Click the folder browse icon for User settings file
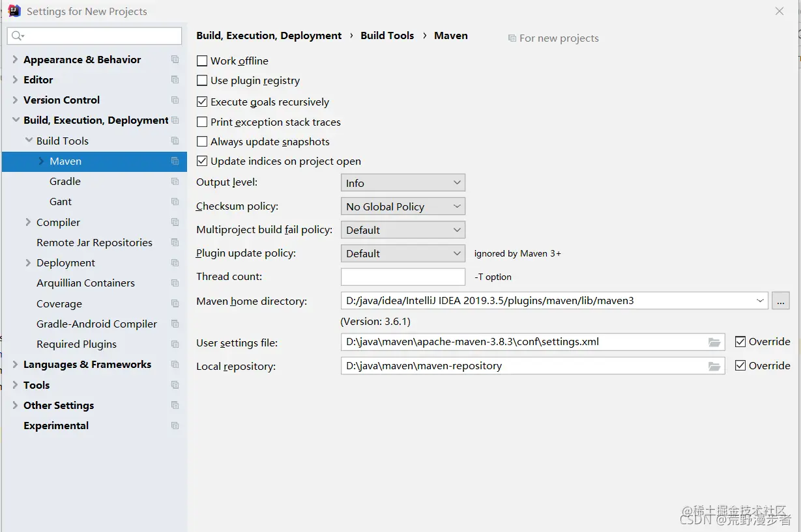This screenshot has width=801, height=532. coord(714,342)
